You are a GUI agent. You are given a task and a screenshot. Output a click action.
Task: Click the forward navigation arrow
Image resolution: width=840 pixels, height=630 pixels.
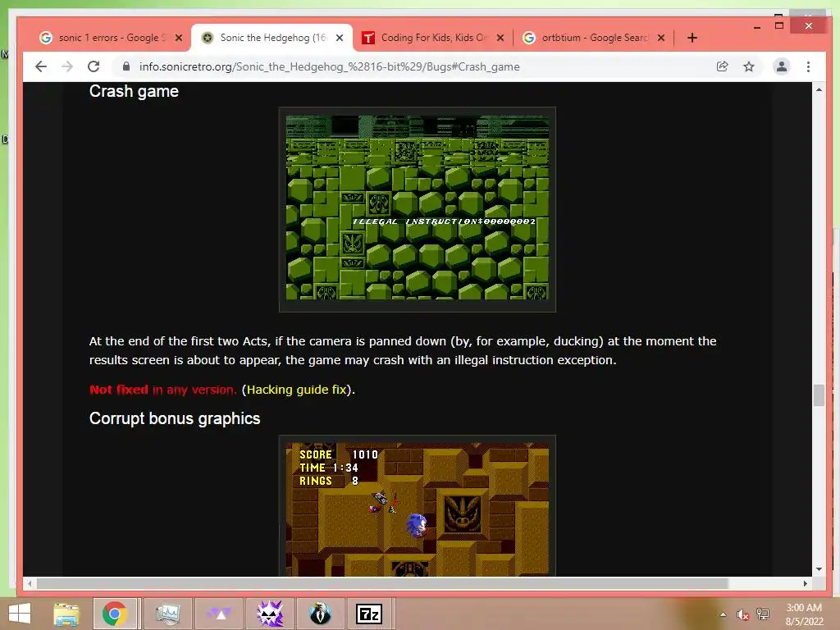pos(67,66)
